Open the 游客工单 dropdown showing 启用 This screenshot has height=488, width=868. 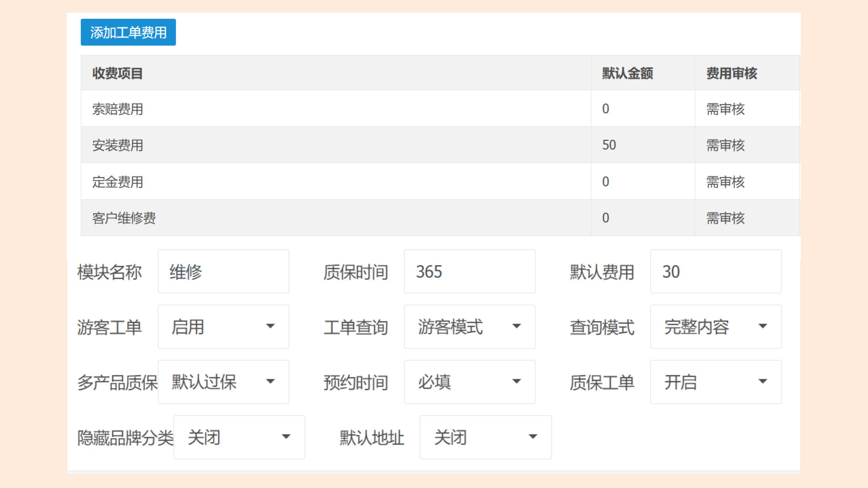(x=223, y=327)
